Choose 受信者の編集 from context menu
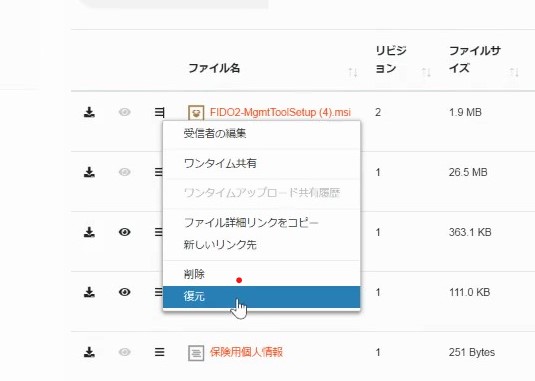The width and height of the screenshot is (535, 381). pyautogui.click(x=261, y=133)
